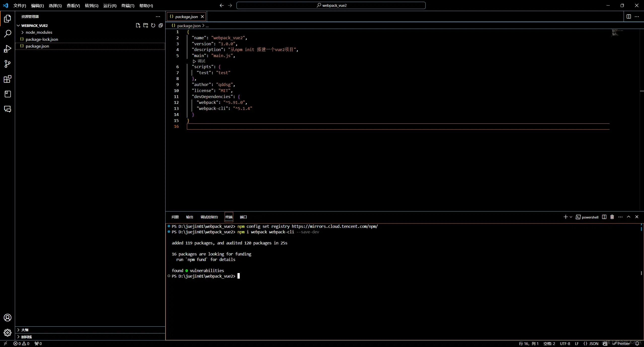Click New File icon in explorer
The image size is (644, 347).
click(138, 25)
